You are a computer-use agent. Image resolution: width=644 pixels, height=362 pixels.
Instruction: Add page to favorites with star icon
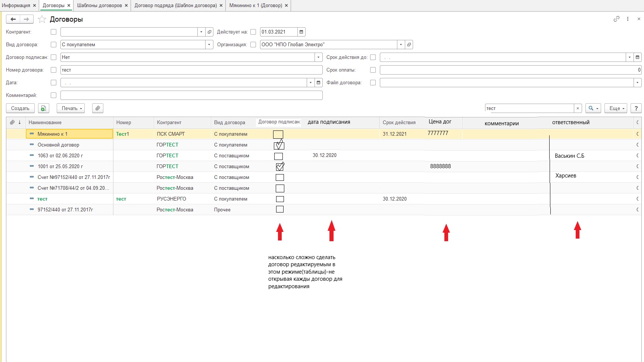click(42, 19)
